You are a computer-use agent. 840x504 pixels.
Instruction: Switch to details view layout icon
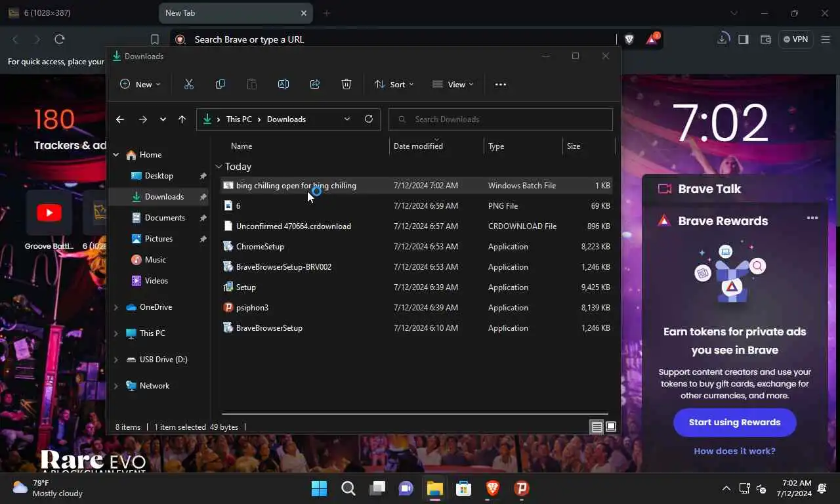[x=597, y=427]
